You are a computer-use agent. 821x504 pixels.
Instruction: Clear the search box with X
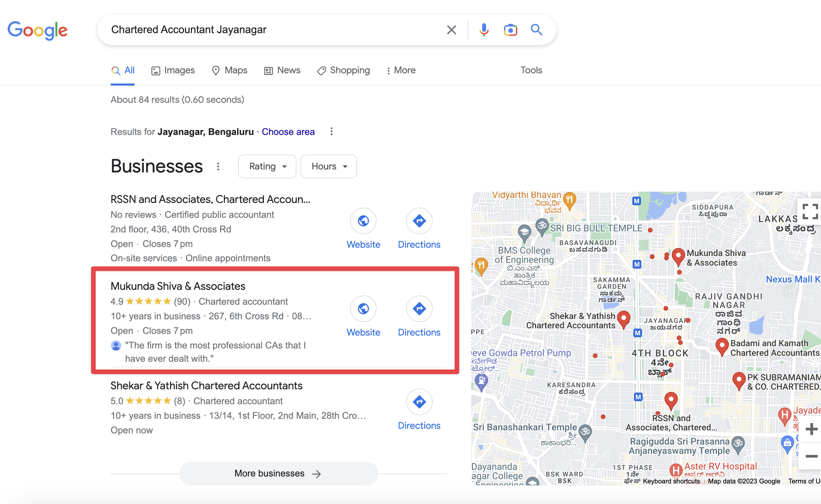(x=451, y=30)
